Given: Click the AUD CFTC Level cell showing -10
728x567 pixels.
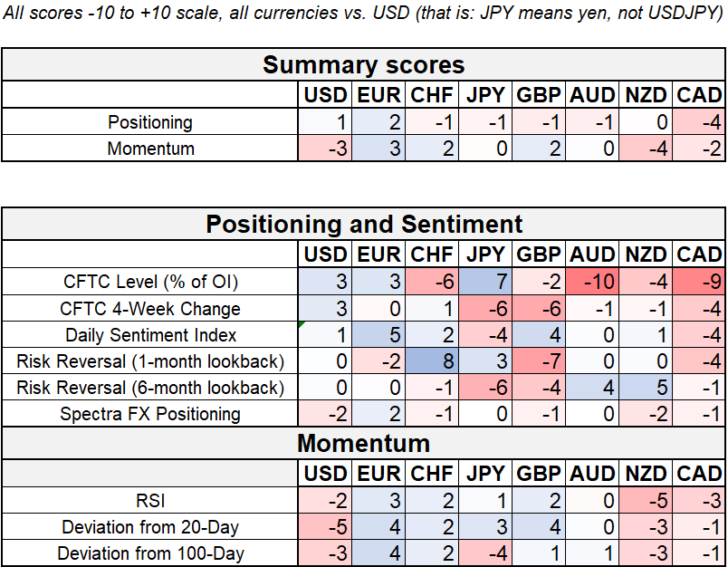Looking at the screenshot, I should (595, 282).
